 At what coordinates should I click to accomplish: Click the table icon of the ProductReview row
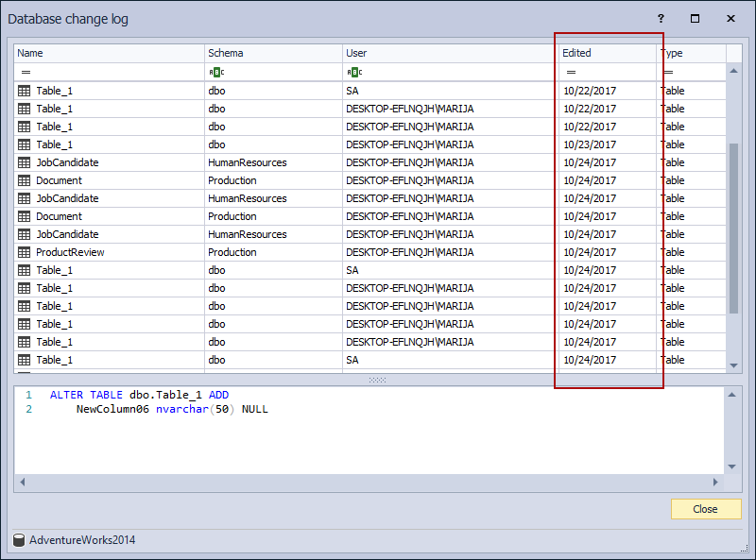(x=25, y=252)
